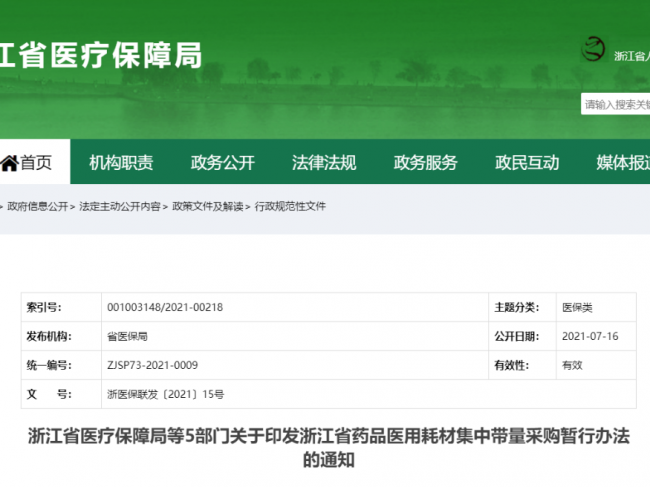The image size is (650, 487).
Task: Go to 政府信息公开 breadcrumb
Action: (x=38, y=206)
